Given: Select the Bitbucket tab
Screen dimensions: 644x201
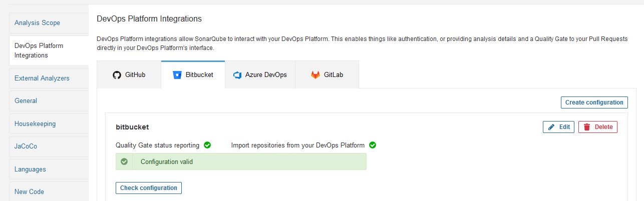Looking at the screenshot, I should (193, 74).
